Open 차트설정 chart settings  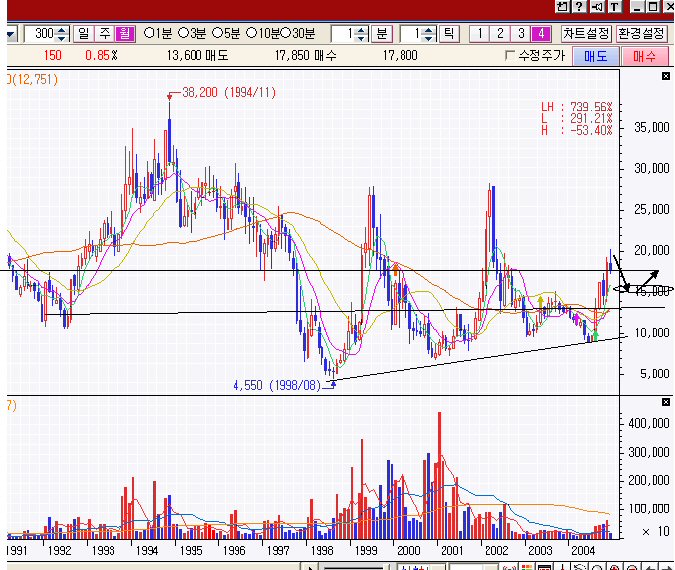coord(586,34)
